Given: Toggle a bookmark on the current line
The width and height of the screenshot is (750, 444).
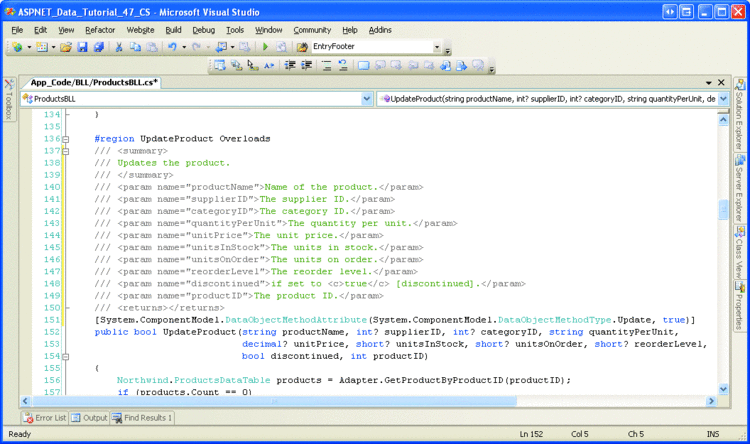Looking at the screenshot, I should pos(364,66).
